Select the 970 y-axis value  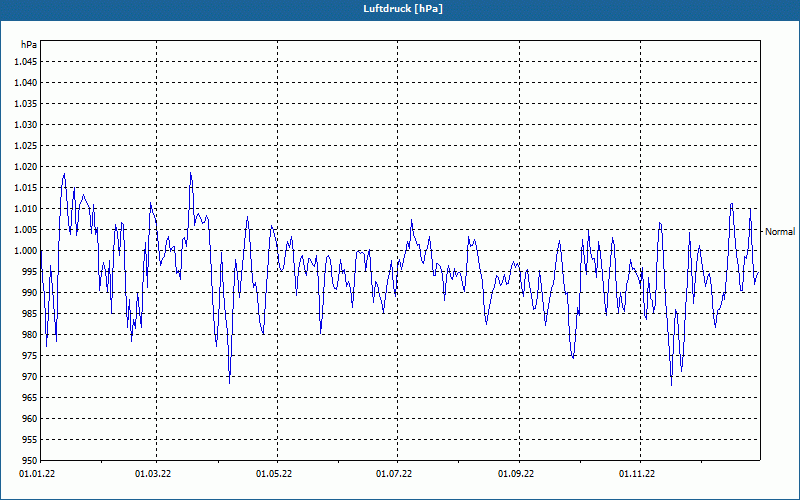click(x=30, y=377)
